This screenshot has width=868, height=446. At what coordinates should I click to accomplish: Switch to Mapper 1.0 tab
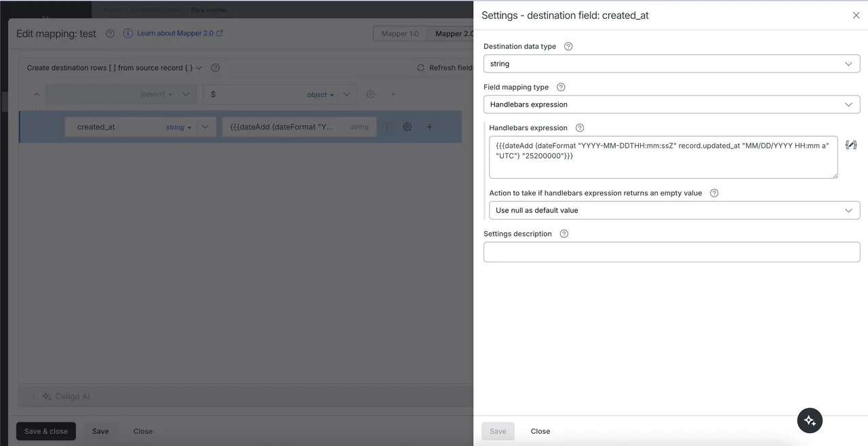[x=400, y=34]
